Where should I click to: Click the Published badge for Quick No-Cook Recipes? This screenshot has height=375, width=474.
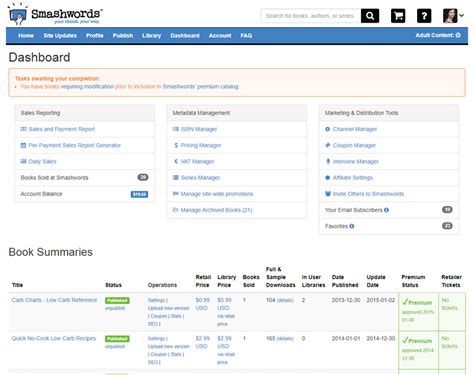[x=117, y=339]
